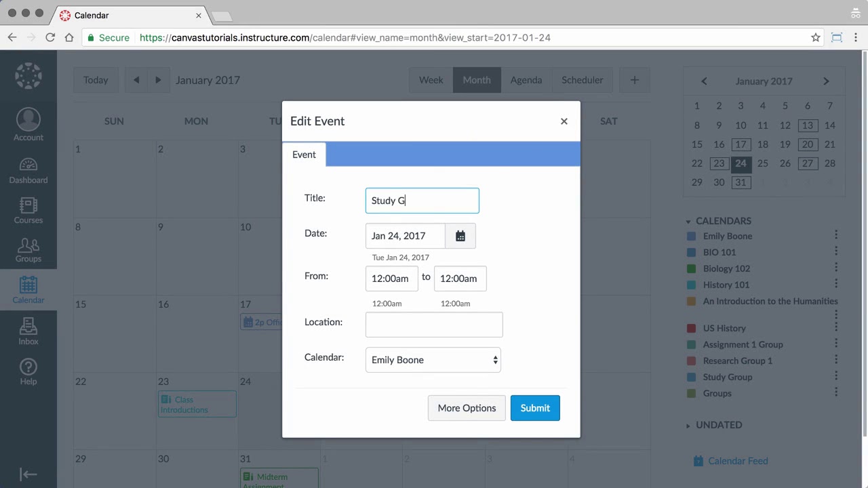Open Courses in the sidebar
Image resolution: width=868 pixels, height=488 pixels.
click(28, 211)
